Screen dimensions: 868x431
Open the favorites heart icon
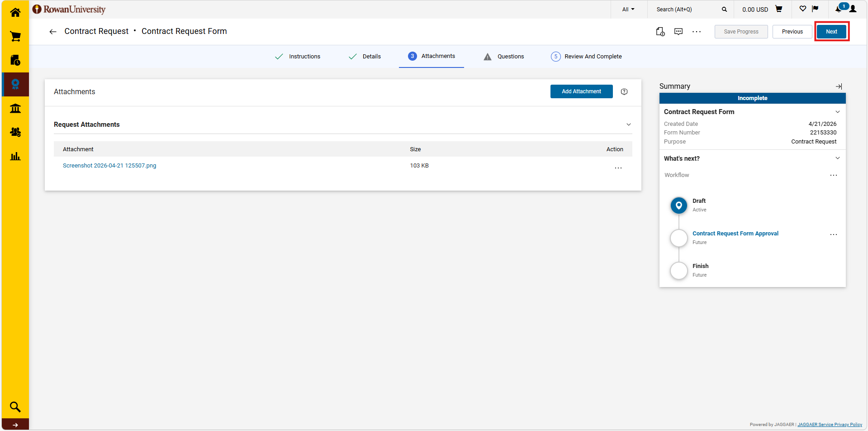(803, 9)
